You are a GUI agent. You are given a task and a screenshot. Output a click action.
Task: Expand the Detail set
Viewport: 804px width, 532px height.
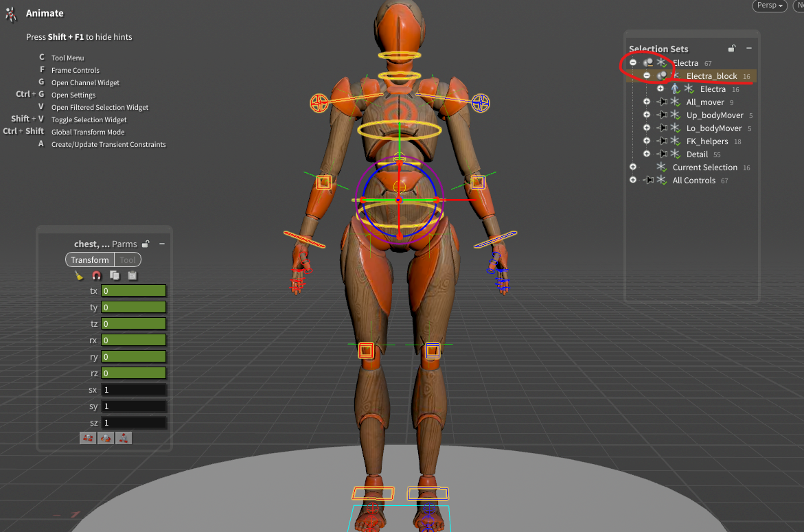(x=647, y=154)
